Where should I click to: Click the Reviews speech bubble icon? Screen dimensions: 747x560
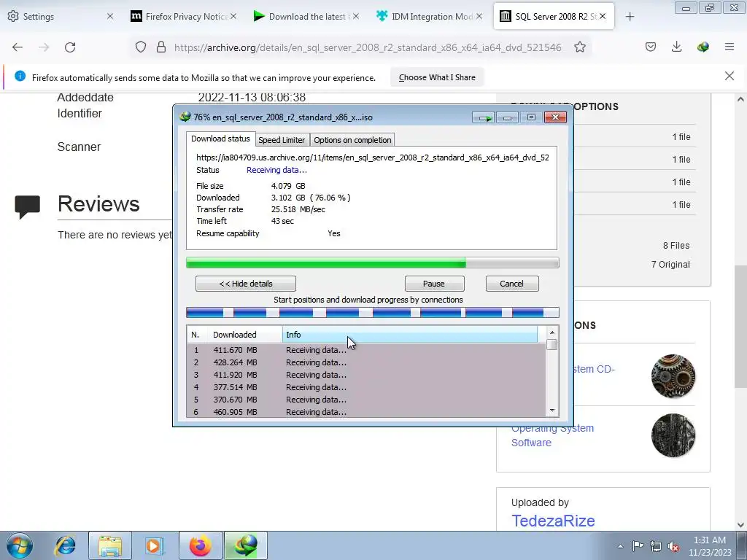coord(27,207)
